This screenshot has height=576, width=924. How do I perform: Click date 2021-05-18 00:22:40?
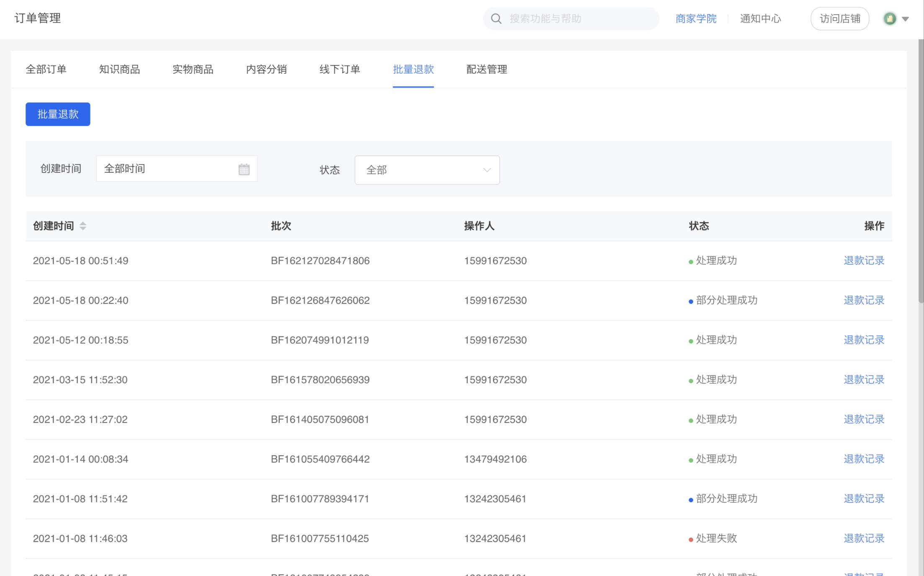(x=80, y=301)
